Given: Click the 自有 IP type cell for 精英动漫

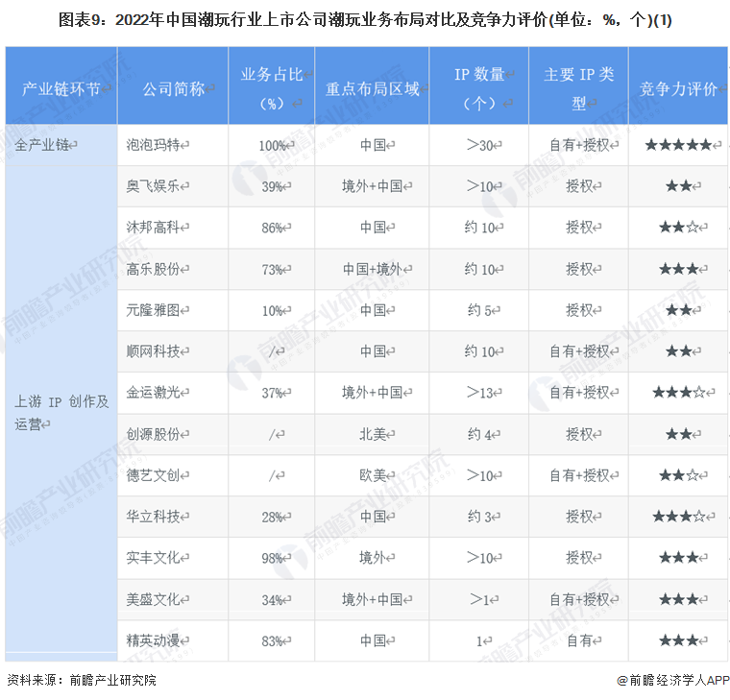Looking at the screenshot, I should point(578,640).
